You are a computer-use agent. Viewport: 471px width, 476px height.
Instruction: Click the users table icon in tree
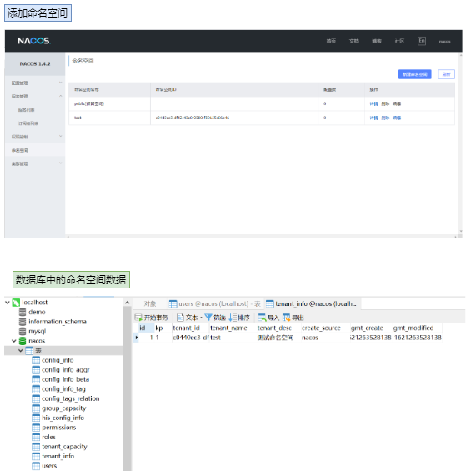(x=36, y=466)
